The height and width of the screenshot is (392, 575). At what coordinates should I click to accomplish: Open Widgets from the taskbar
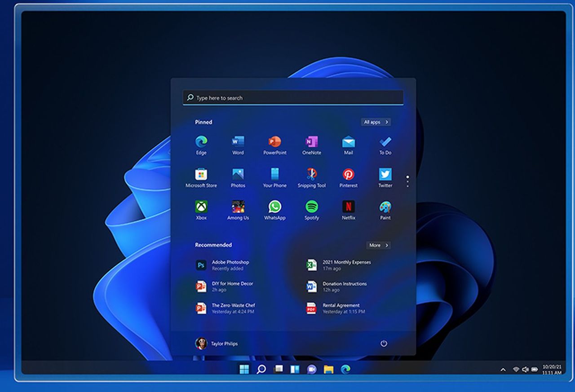point(295,369)
